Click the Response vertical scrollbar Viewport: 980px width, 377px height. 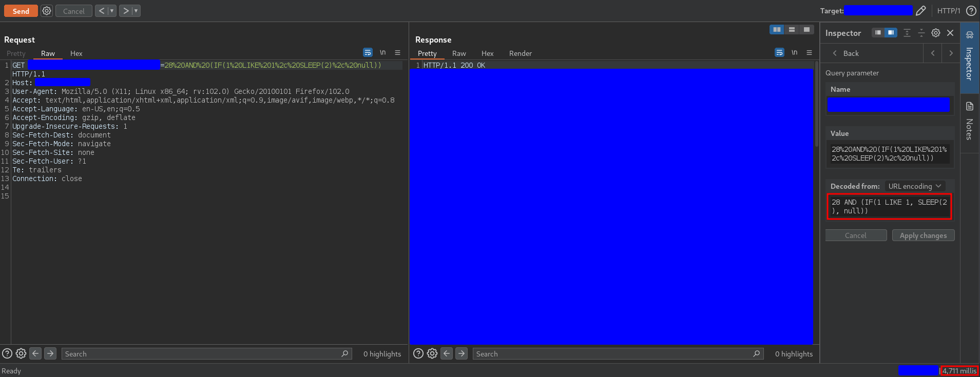point(817,105)
